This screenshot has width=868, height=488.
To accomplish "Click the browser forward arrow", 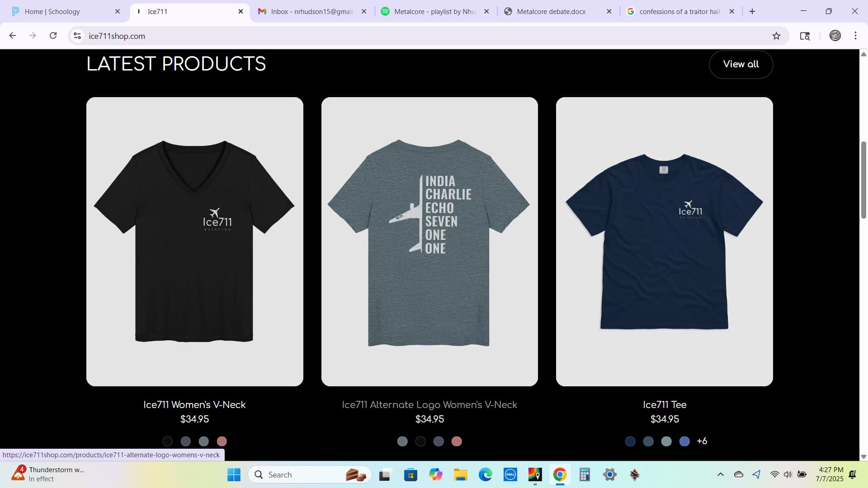I will click(33, 36).
